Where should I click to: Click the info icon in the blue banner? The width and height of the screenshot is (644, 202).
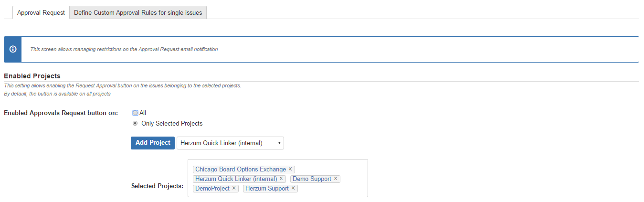pyautogui.click(x=13, y=49)
